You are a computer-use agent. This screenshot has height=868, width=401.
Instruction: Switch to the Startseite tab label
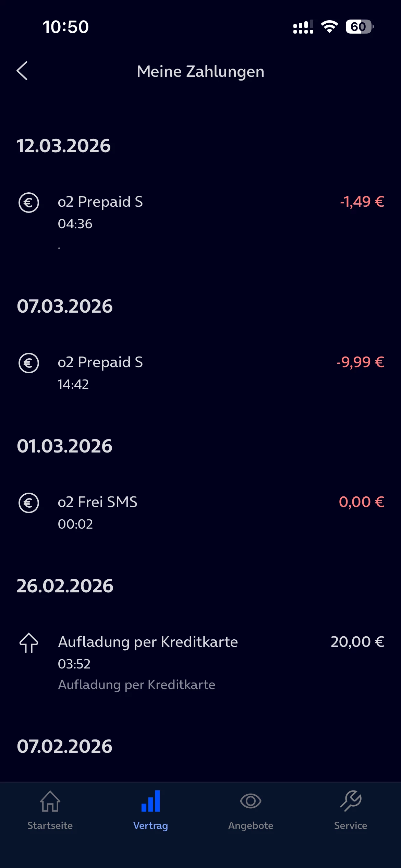click(50, 825)
